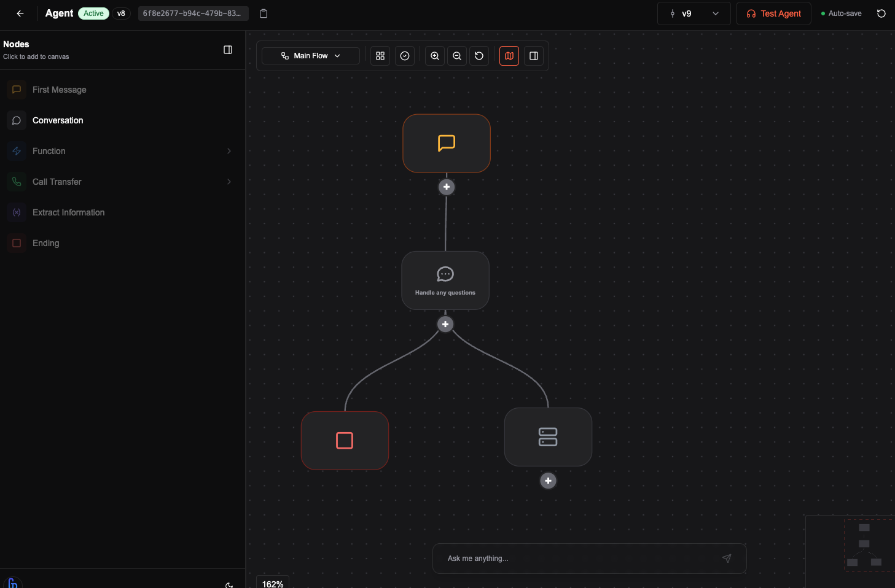
Task: Open the auto-layout grid icon
Action: coord(380,56)
